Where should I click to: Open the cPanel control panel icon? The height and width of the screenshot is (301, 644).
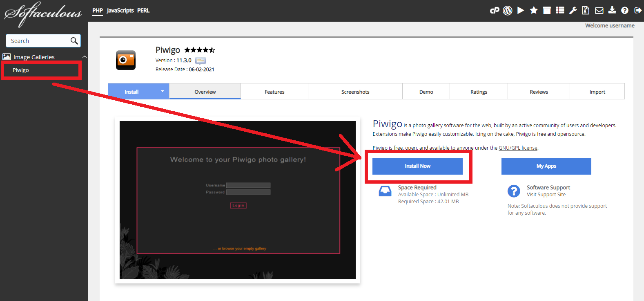[x=495, y=11]
